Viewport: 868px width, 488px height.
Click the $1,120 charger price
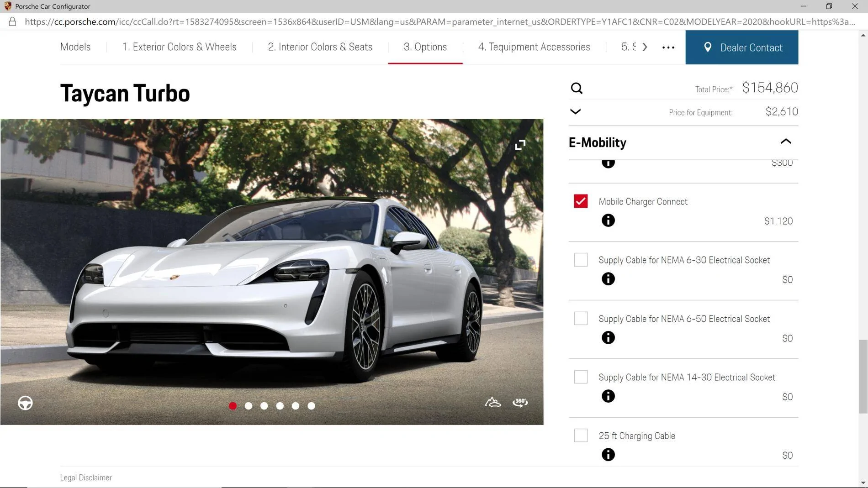(778, 221)
